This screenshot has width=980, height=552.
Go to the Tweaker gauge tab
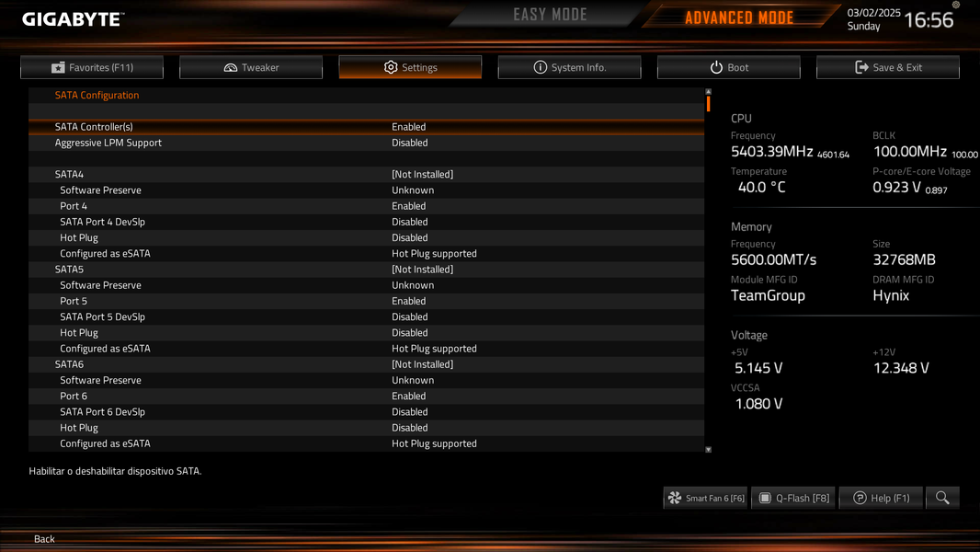click(251, 67)
